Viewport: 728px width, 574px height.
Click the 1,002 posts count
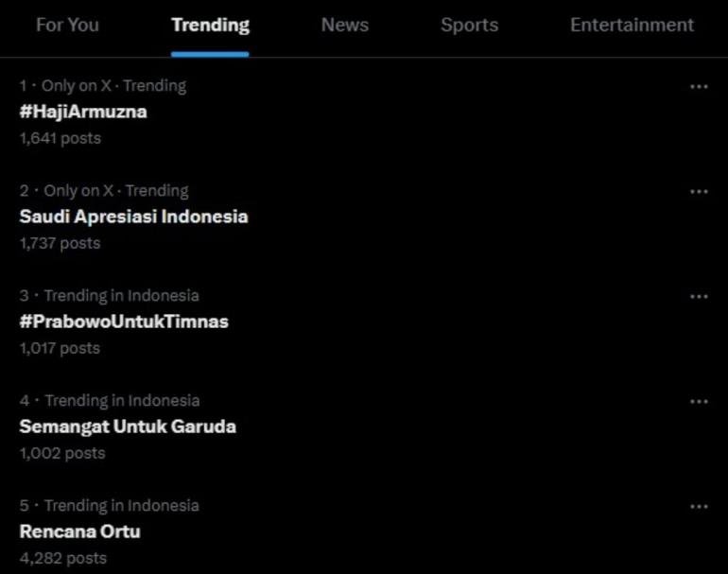pos(62,453)
